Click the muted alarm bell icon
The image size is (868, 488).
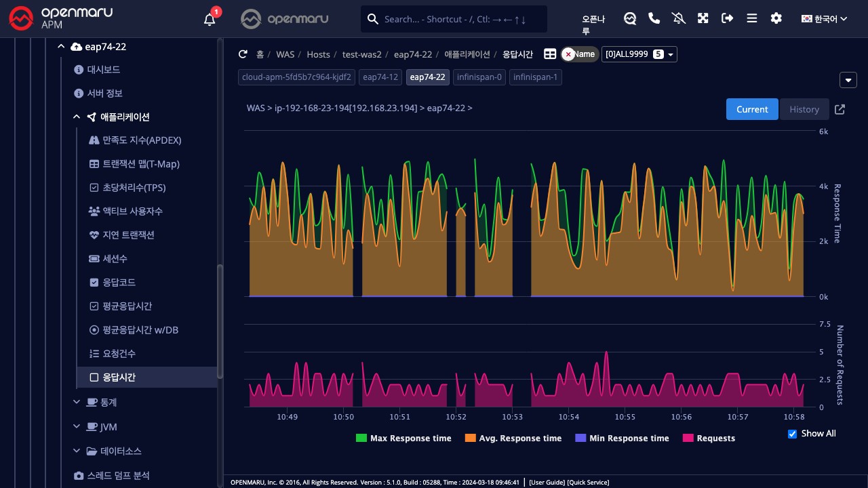coord(679,18)
